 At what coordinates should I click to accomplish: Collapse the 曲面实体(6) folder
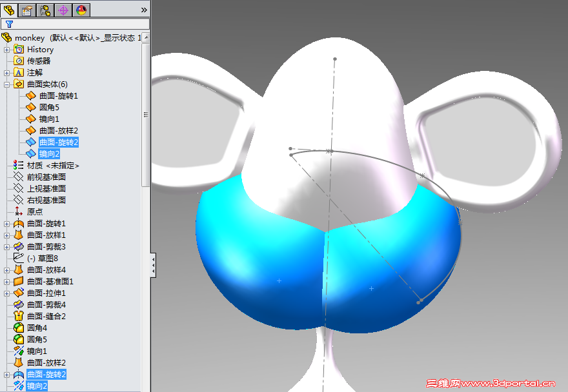click(x=6, y=84)
